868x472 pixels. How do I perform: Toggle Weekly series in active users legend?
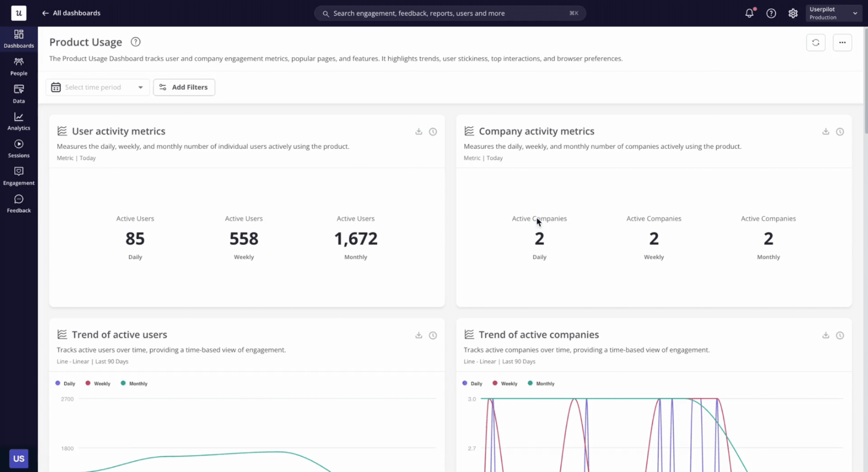click(x=98, y=383)
